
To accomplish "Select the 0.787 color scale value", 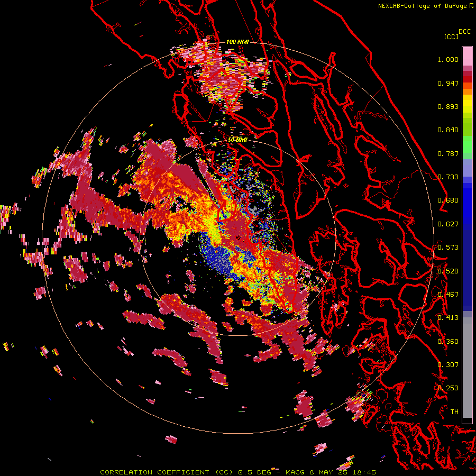I will point(448,153).
